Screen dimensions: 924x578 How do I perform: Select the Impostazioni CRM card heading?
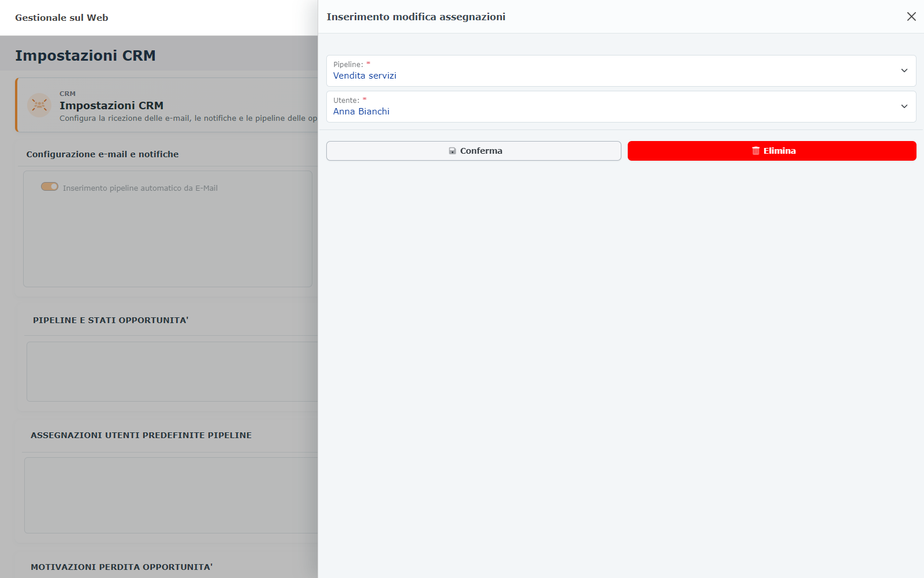point(111,106)
